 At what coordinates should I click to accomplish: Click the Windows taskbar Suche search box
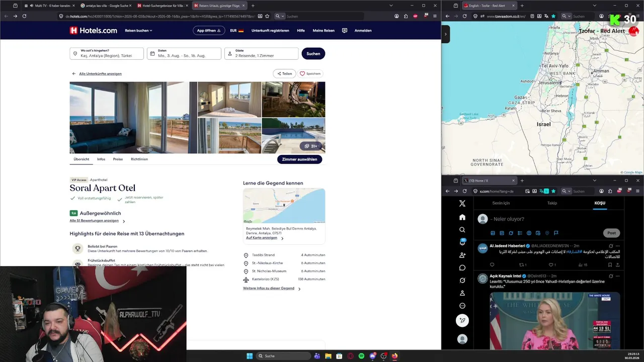tap(283, 356)
